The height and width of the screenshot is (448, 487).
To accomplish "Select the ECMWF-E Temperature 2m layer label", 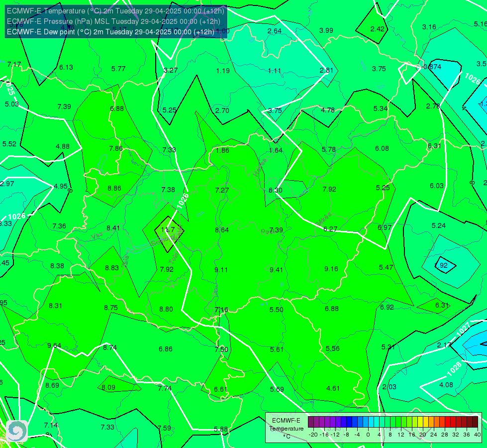I will [115, 11].
